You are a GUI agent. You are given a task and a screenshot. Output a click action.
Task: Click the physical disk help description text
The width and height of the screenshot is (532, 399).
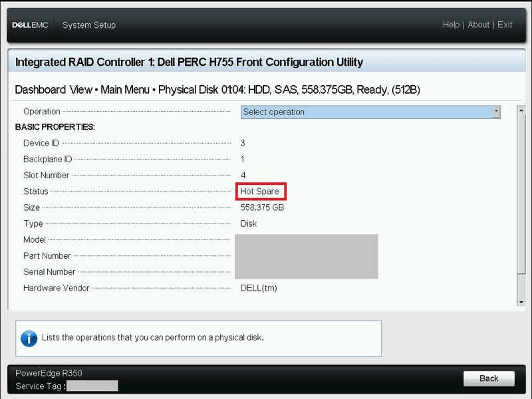click(x=153, y=338)
